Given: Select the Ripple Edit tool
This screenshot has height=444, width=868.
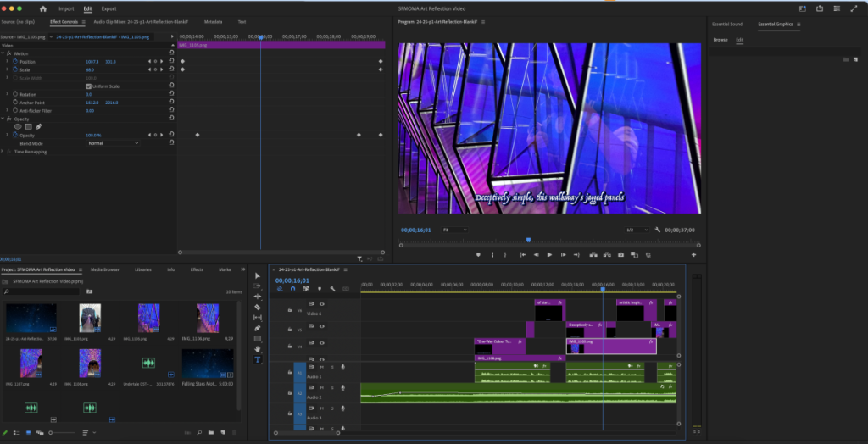Looking at the screenshot, I should click(x=258, y=297).
